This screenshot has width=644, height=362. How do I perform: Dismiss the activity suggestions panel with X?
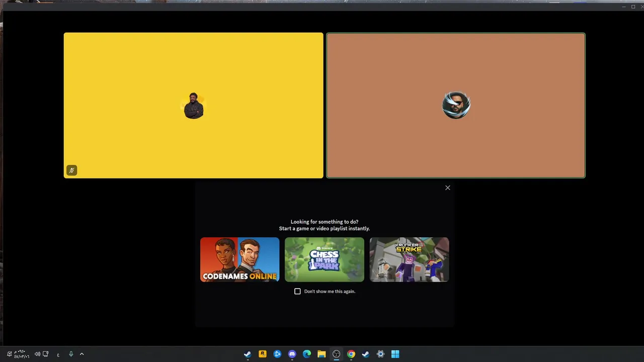448,188
